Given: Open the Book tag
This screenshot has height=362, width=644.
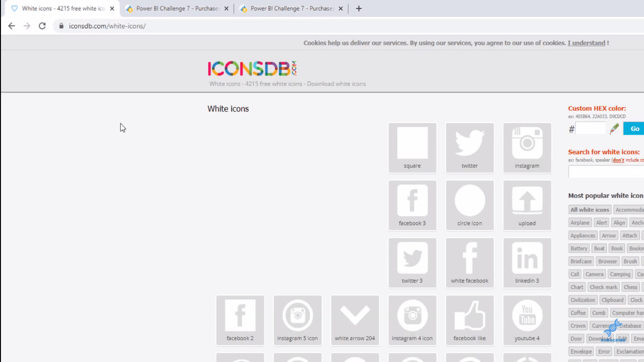Looking at the screenshot, I should (617, 248).
